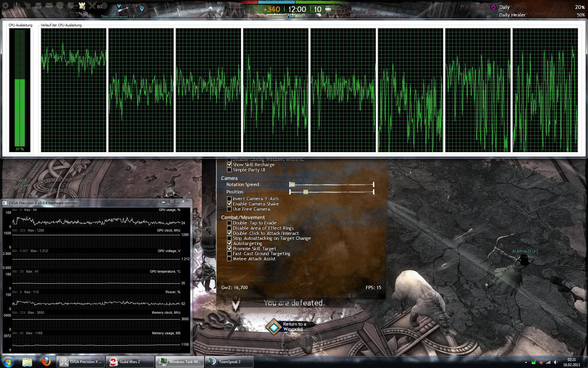Maximize the EVGA hardware monitor window
The height and width of the screenshot is (368, 588).
point(171,201)
